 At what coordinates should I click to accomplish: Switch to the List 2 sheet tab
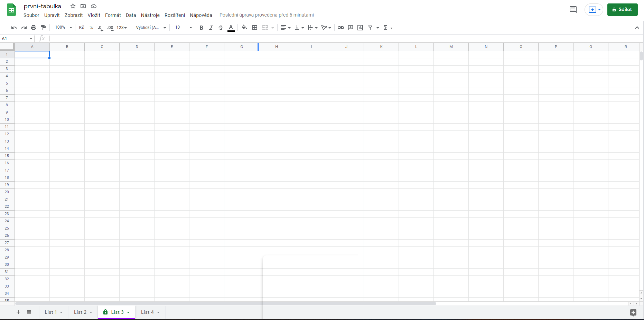(80, 312)
